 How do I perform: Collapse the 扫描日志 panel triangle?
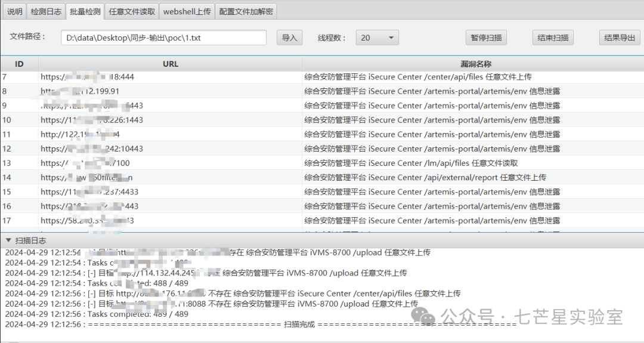[x=8, y=240]
